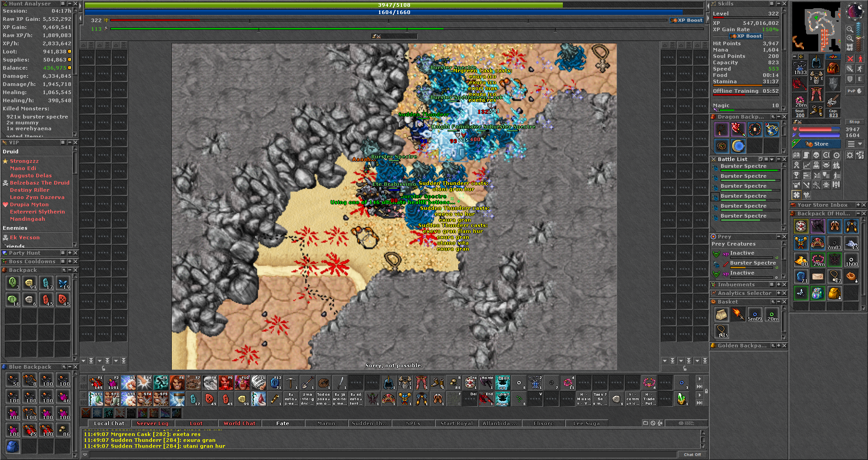Toggle expert mode E button
This screenshot has height=460, width=868.
(860, 79)
